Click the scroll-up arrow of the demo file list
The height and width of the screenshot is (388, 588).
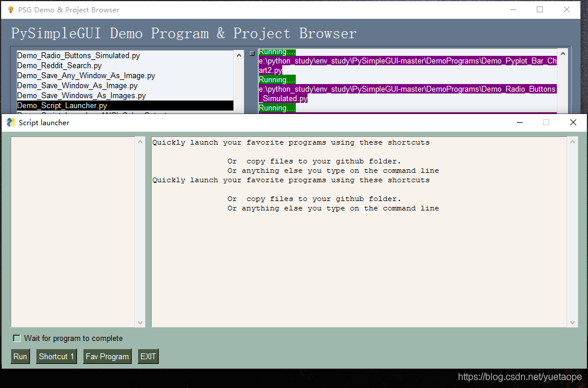(x=239, y=55)
